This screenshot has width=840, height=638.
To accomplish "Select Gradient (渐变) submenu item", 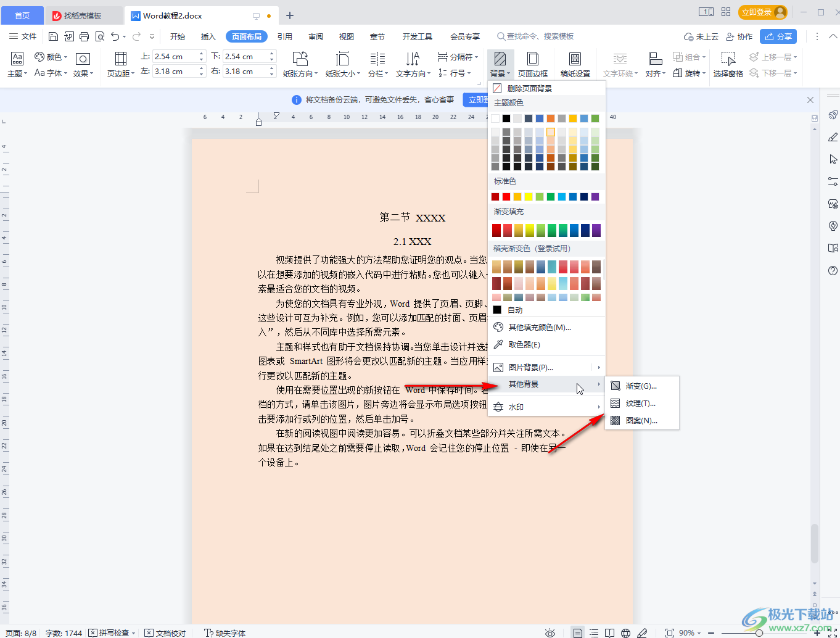I will point(642,386).
